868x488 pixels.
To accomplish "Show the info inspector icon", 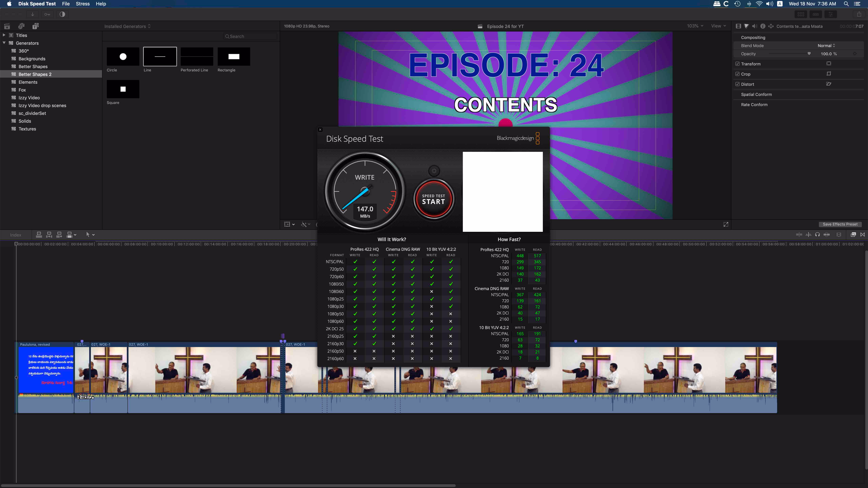I will [x=763, y=26].
